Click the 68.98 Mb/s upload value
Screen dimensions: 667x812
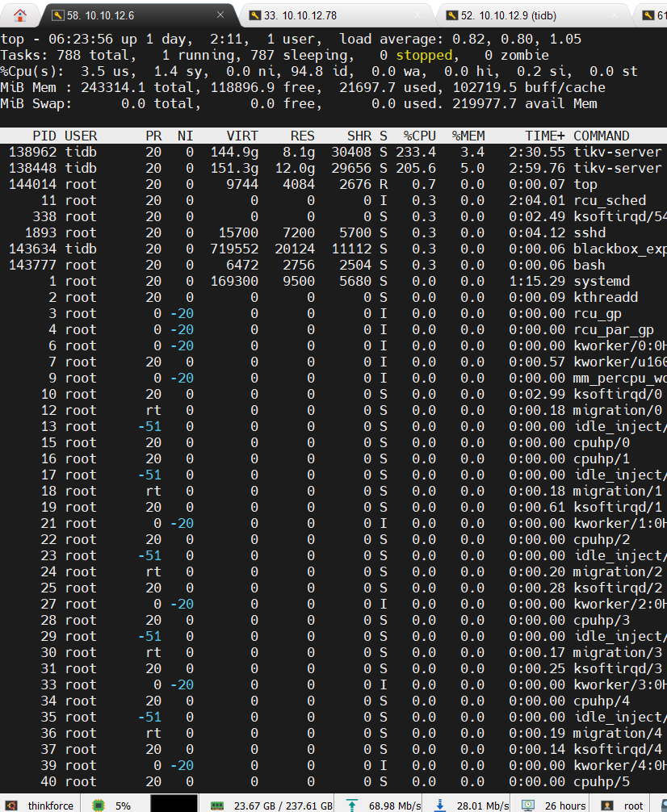point(395,806)
